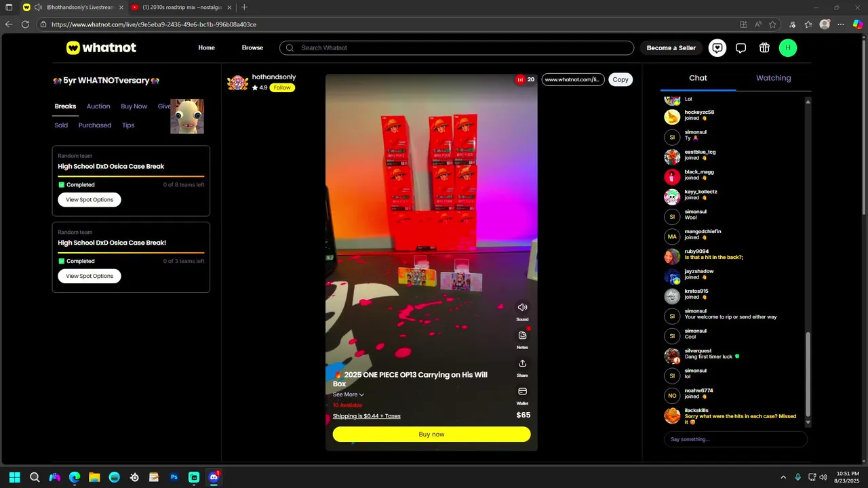Click the Share icon on video

522,363
